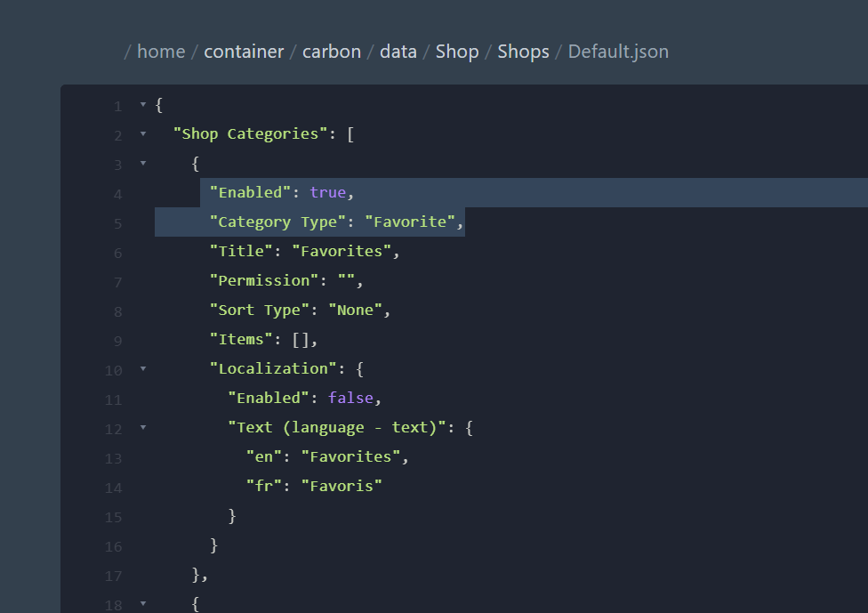Jump to the Shops directory breadcrumb
Screen dimensions: 868x613
click(523, 52)
